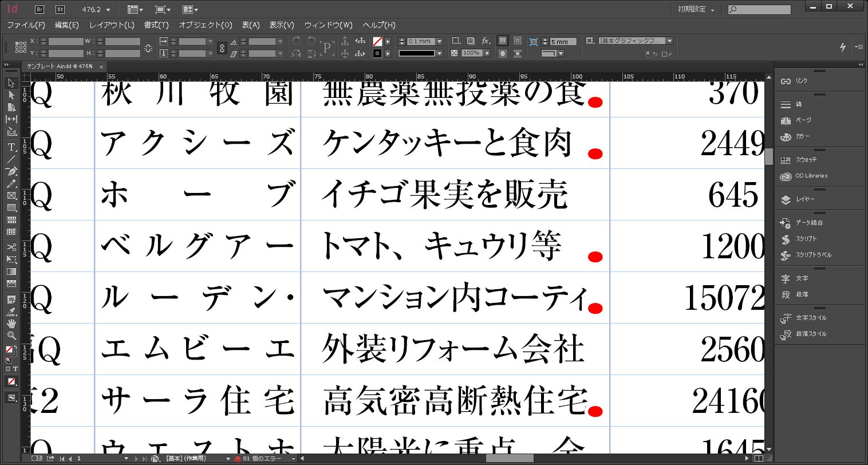Viewport: 868px width, 465px height.
Task: Click the Quick Apply lightning icon
Action: pyautogui.click(x=842, y=47)
